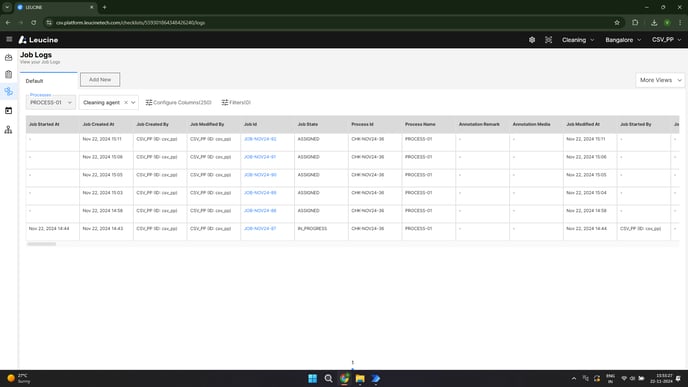The image size is (688, 387).
Task: Open job link JOB-NOV24-88
Action: point(260,211)
